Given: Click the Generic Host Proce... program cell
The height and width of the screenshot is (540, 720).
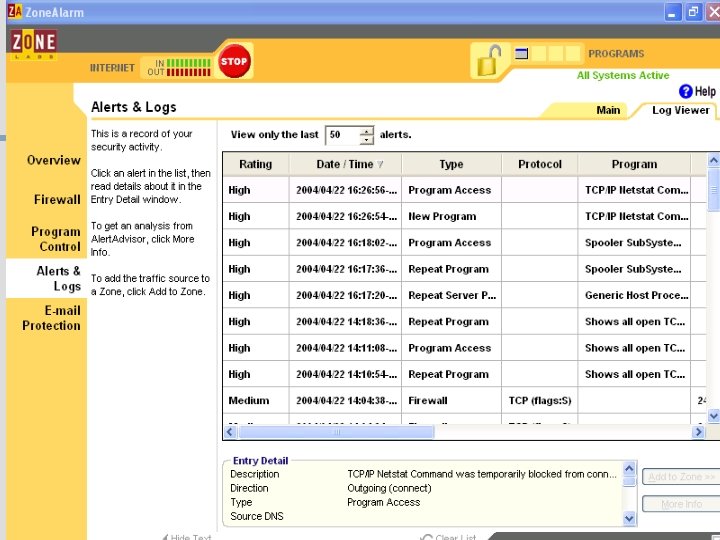Looking at the screenshot, I should (636, 295).
